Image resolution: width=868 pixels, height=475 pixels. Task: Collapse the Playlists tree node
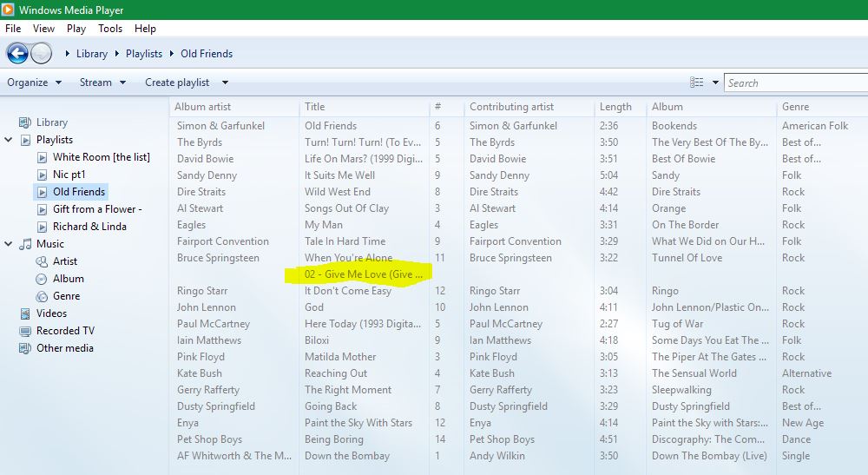[9, 140]
